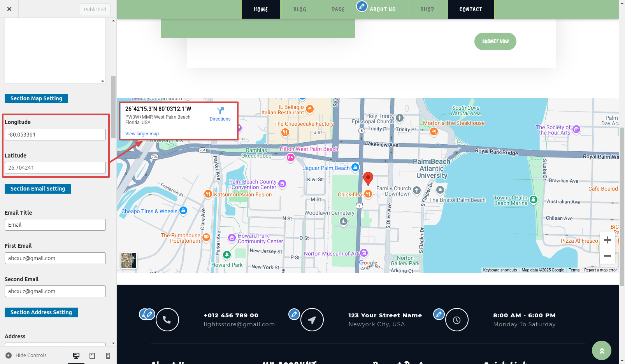Open the SHOP menu item

[x=427, y=9]
